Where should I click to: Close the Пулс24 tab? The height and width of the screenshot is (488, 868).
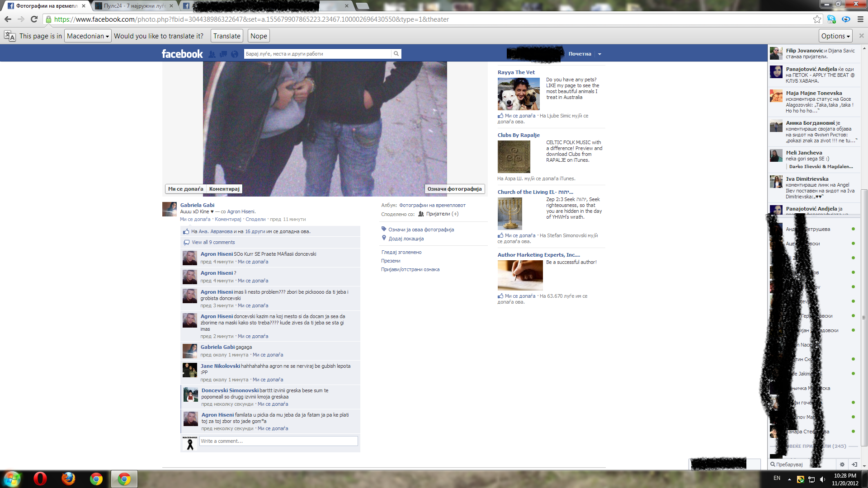click(x=171, y=6)
